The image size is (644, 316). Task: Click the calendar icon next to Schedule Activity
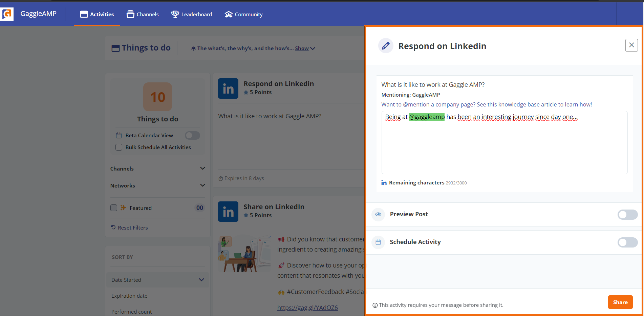(x=378, y=242)
